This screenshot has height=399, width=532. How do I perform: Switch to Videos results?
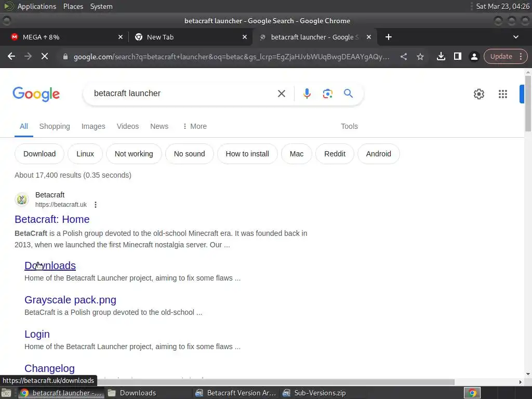coord(128,126)
